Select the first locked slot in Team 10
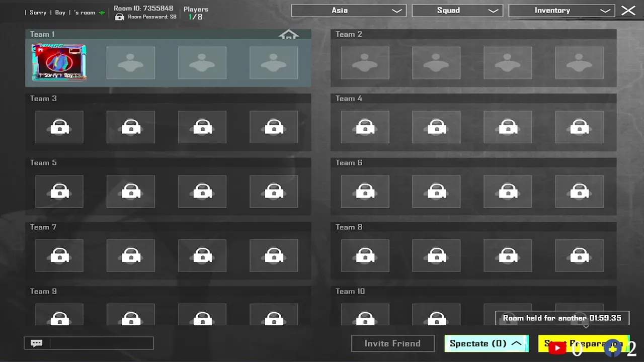Screen dimensions: 644x362 click(365, 315)
